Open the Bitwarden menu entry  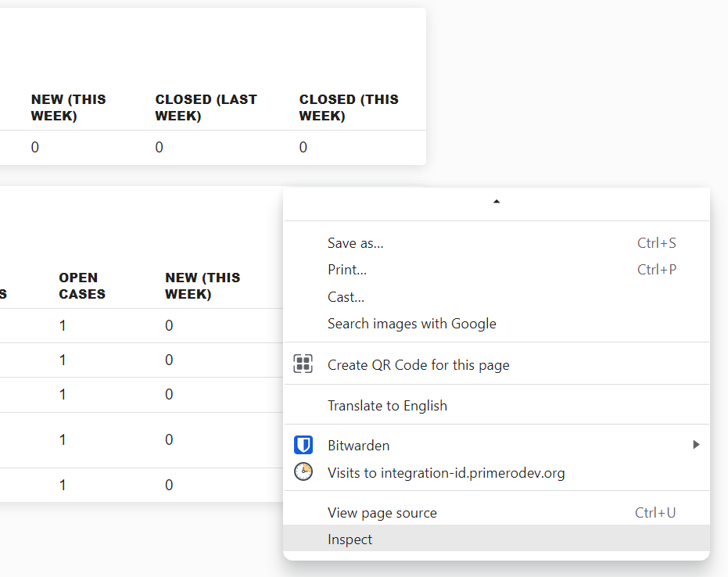[x=497, y=445]
